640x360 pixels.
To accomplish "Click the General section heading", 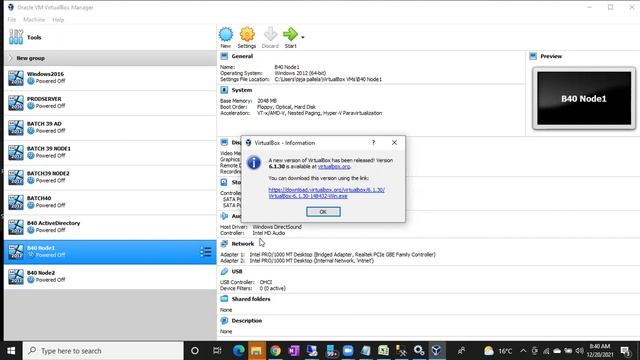I will (242, 56).
